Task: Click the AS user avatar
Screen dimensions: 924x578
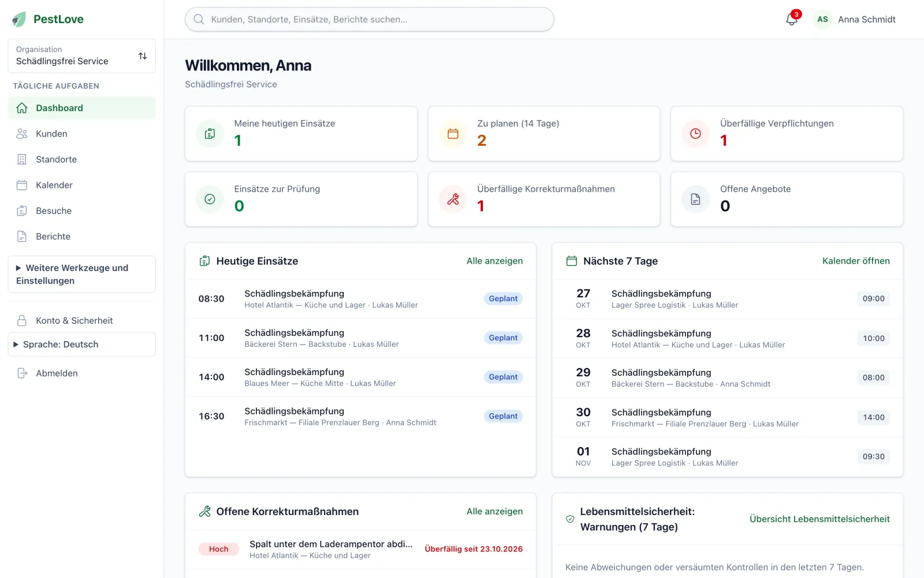Action: click(x=822, y=19)
